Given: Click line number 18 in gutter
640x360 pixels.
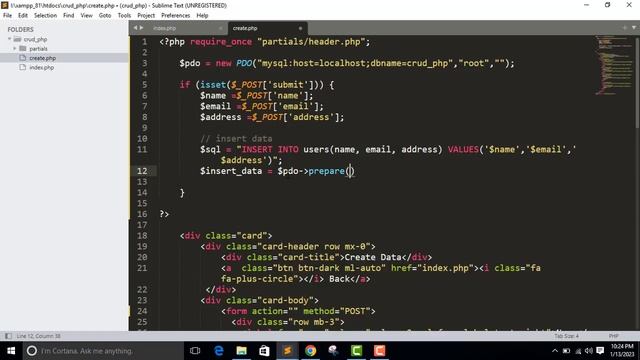Looking at the screenshot, I should pyautogui.click(x=142, y=236).
